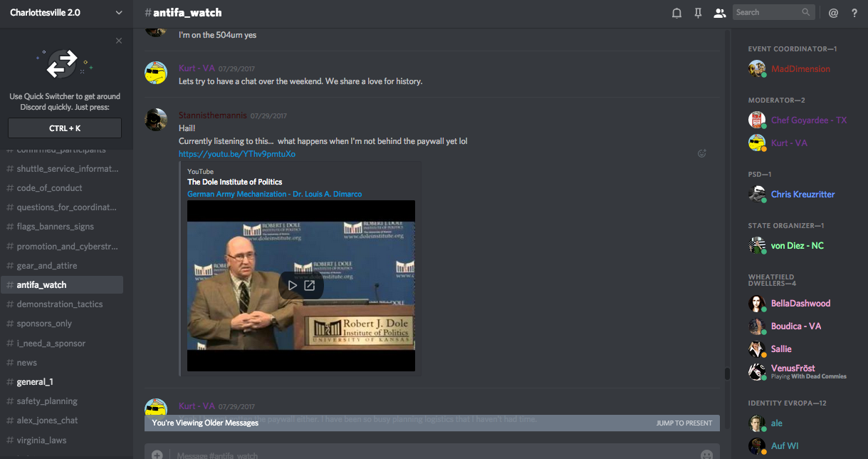Image resolution: width=868 pixels, height=459 pixels.
Task: Open notification settings bell icon
Action: pos(676,13)
